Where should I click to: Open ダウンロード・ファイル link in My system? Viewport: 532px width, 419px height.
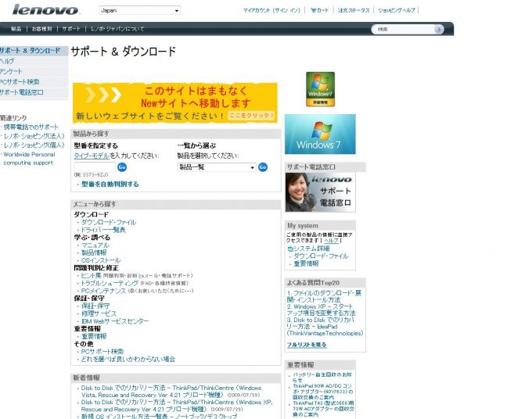point(321,256)
